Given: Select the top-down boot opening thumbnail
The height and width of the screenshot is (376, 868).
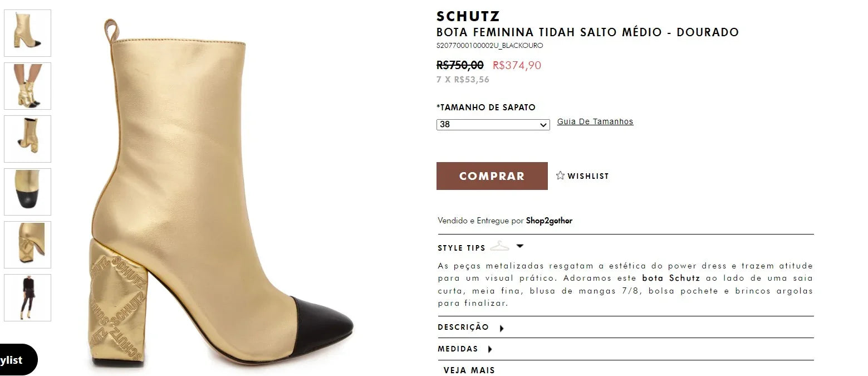Looking at the screenshot, I should point(27,139).
